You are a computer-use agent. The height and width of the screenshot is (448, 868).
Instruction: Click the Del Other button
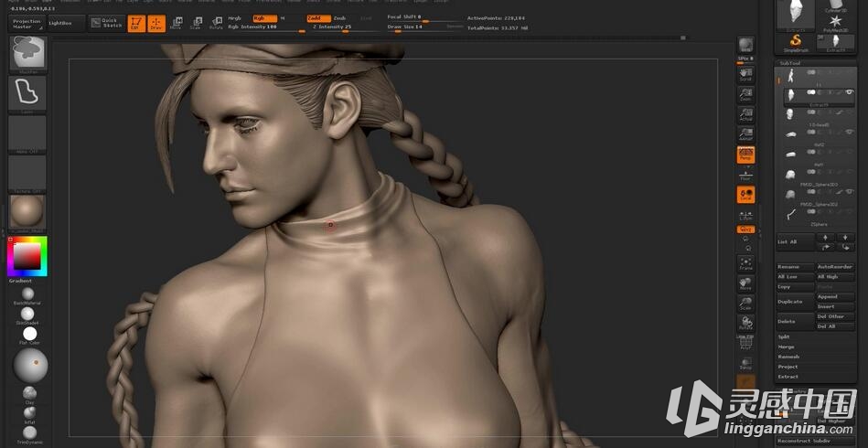click(836, 316)
